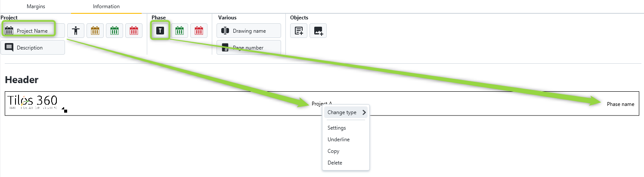The height and width of the screenshot is (177, 644).
Task: Click the green calendar icon in Project group
Action: (x=115, y=31)
